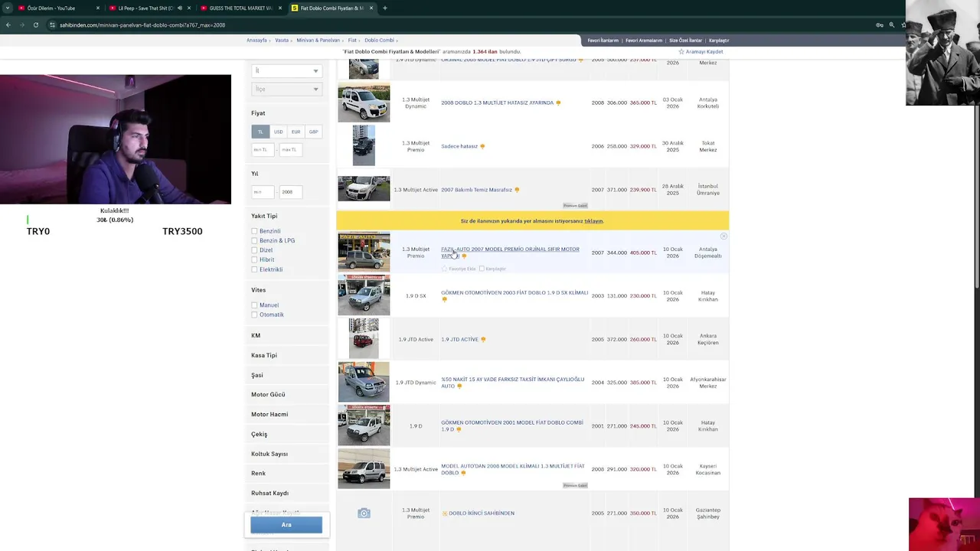
Task: Select TL currency button
Action: pos(260,132)
